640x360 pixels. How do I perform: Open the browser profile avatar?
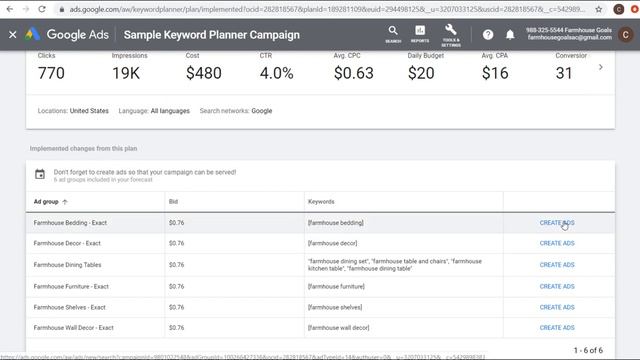[x=619, y=9]
